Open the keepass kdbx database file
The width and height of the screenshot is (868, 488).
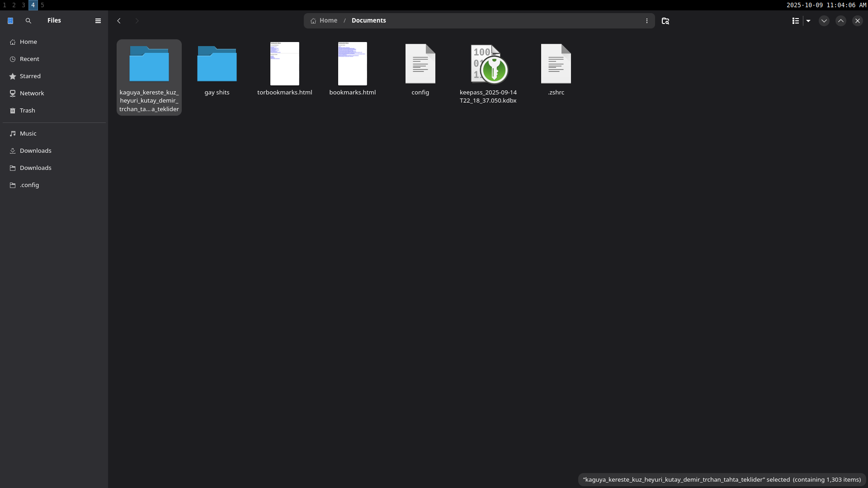click(x=488, y=64)
